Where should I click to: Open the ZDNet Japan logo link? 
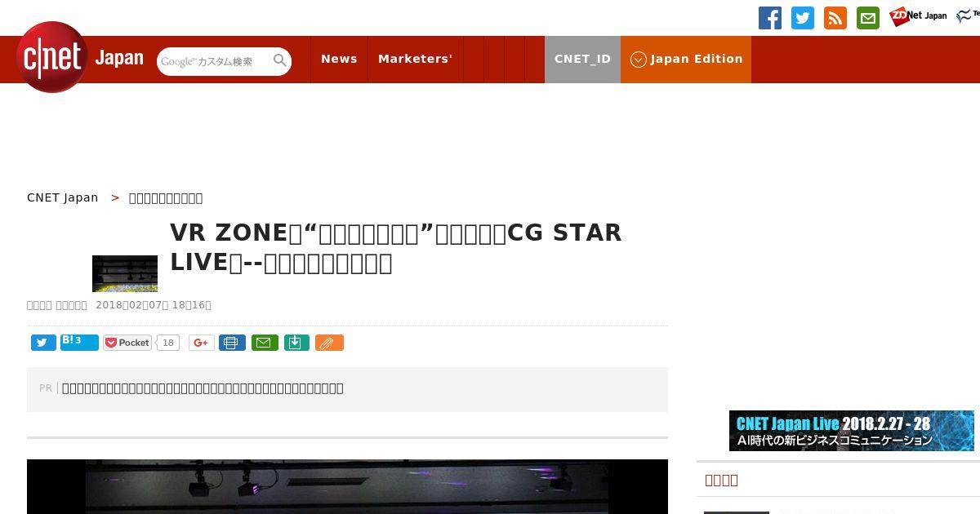[919, 16]
